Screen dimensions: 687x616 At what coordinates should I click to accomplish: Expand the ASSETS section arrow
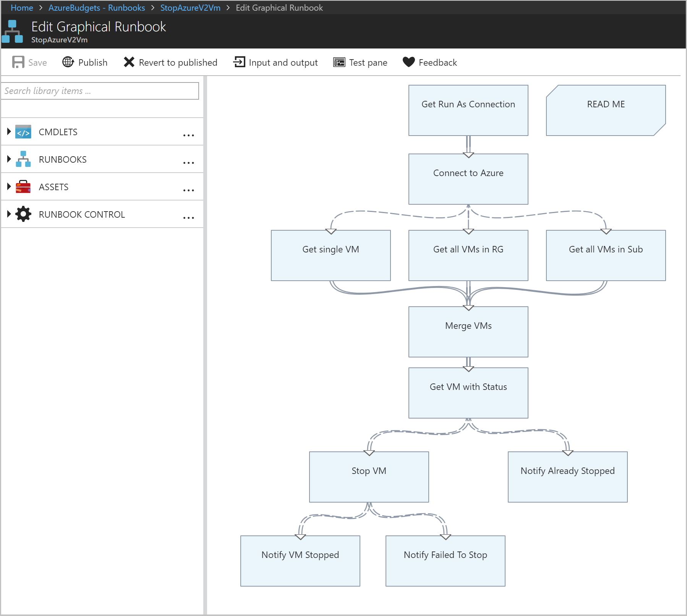point(9,187)
